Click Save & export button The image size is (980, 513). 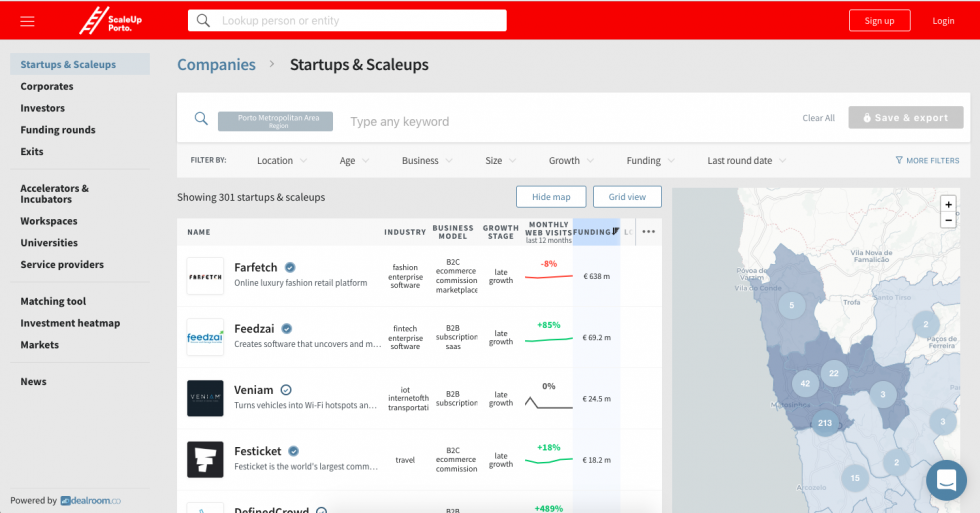[906, 117]
